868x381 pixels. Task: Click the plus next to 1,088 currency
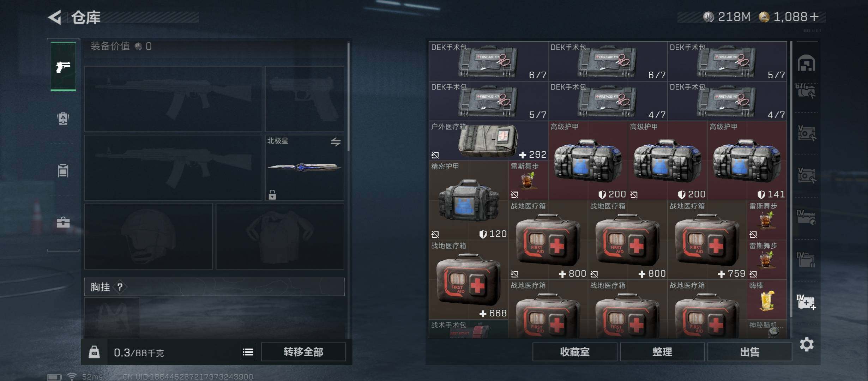click(814, 17)
